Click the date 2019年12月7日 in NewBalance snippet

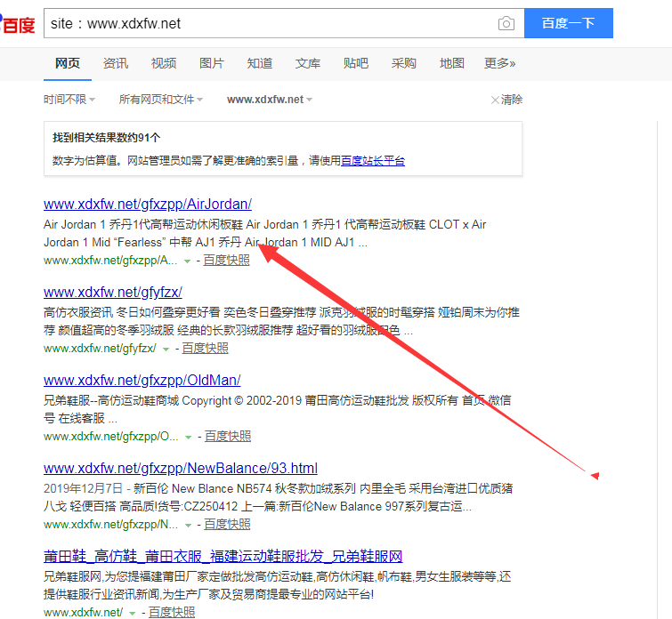point(83,488)
